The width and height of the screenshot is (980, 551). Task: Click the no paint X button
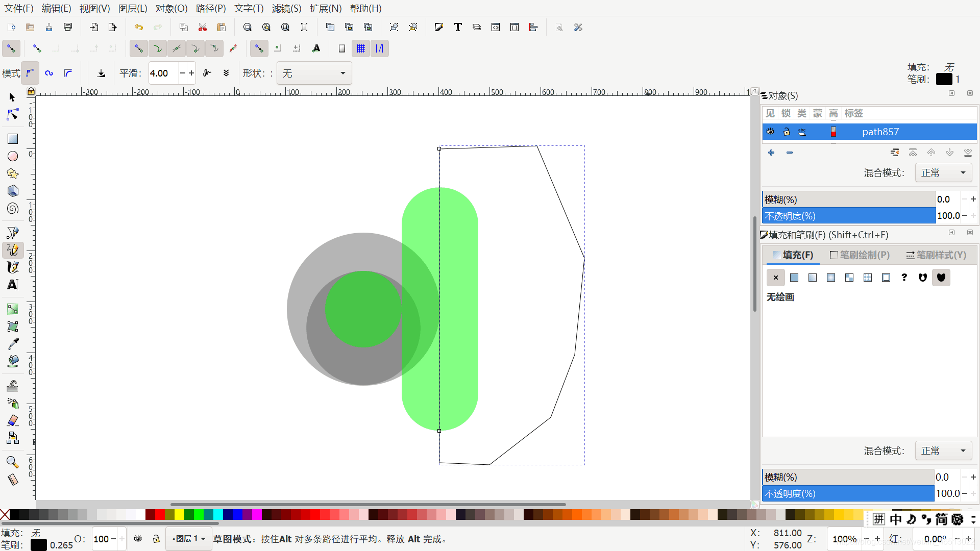[776, 278]
